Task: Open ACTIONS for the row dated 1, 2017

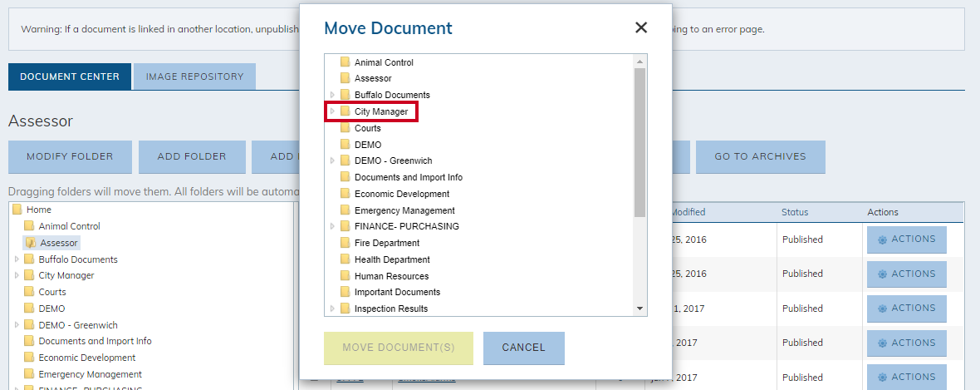Action: point(906,309)
